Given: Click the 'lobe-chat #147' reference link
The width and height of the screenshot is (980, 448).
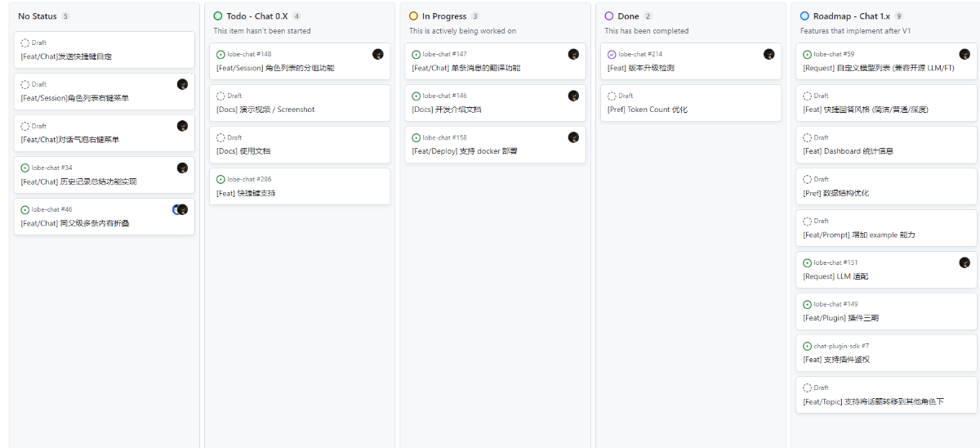Looking at the screenshot, I should pyautogui.click(x=445, y=55).
